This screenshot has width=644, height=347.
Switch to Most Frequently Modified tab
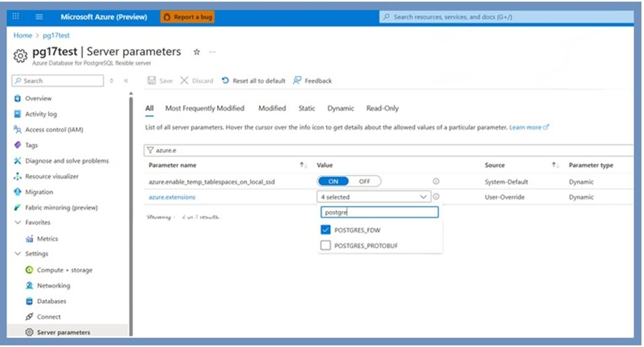(205, 108)
